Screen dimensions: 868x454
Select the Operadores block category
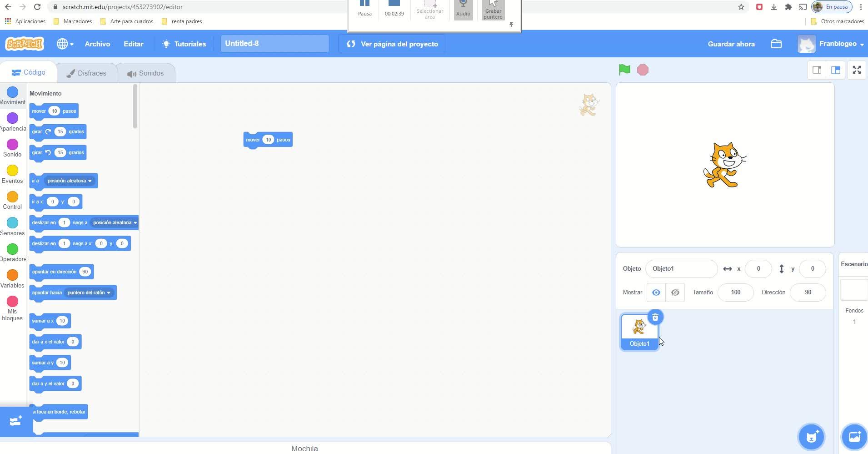pos(13,253)
